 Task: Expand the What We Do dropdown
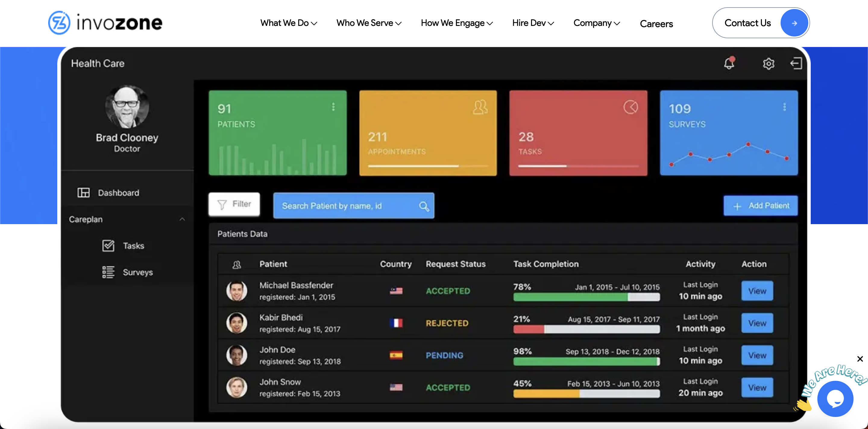coord(288,23)
